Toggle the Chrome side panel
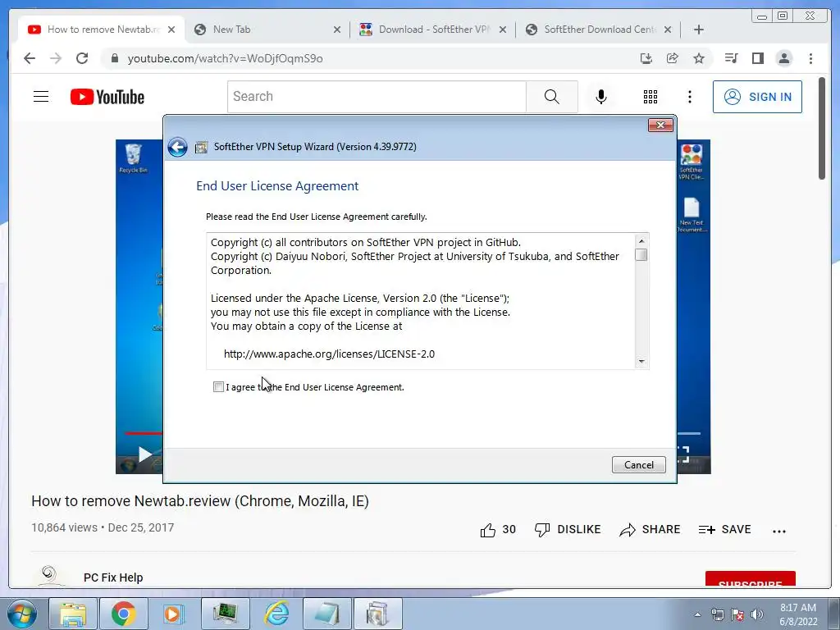Image resolution: width=840 pixels, height=630 pixels. (x=757, y=58)
